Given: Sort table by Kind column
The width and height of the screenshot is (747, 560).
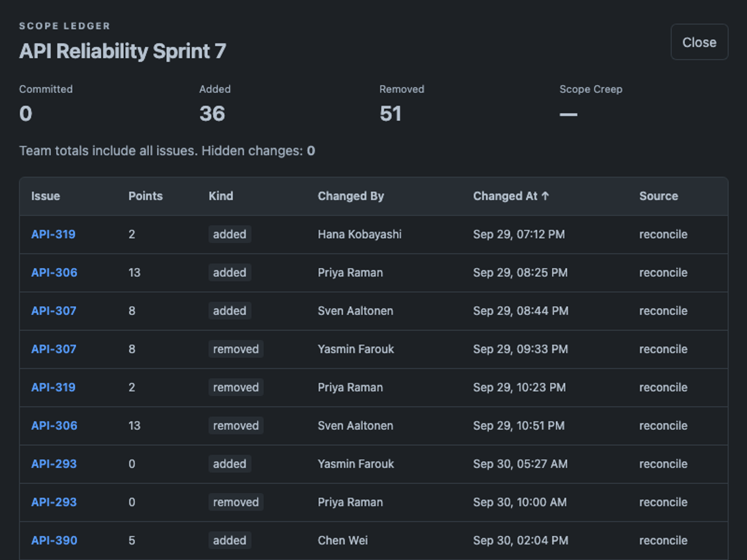Looking at the screenshot, I should pyautogui.click(x=221, y=196).
